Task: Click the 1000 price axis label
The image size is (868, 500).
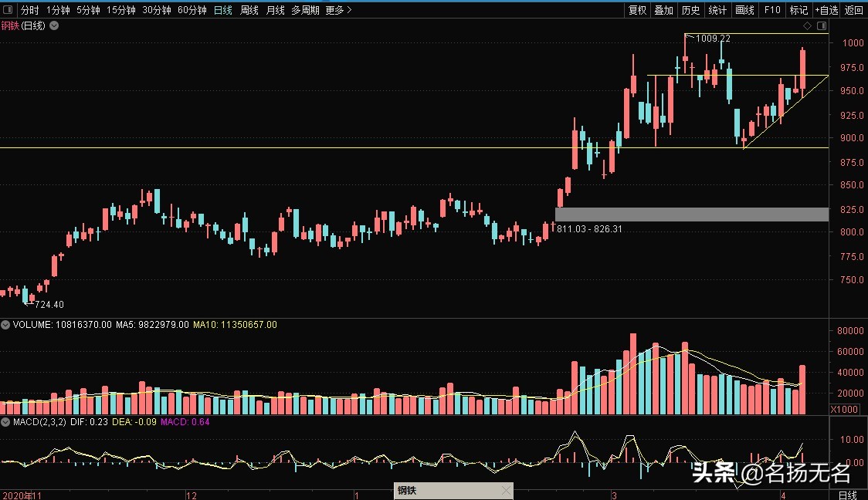Action: pos(853,42)
